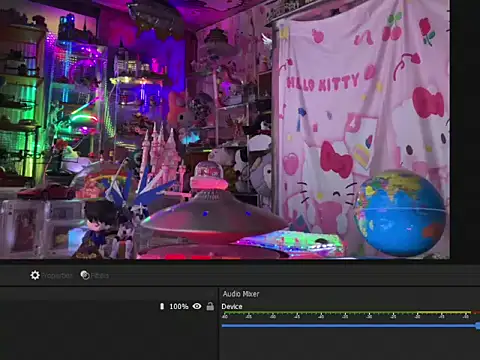This screenshot has height=360, width=480.
Task: Click the 100% percentage label
Action: pyautogui.click(x=179, y=306)
